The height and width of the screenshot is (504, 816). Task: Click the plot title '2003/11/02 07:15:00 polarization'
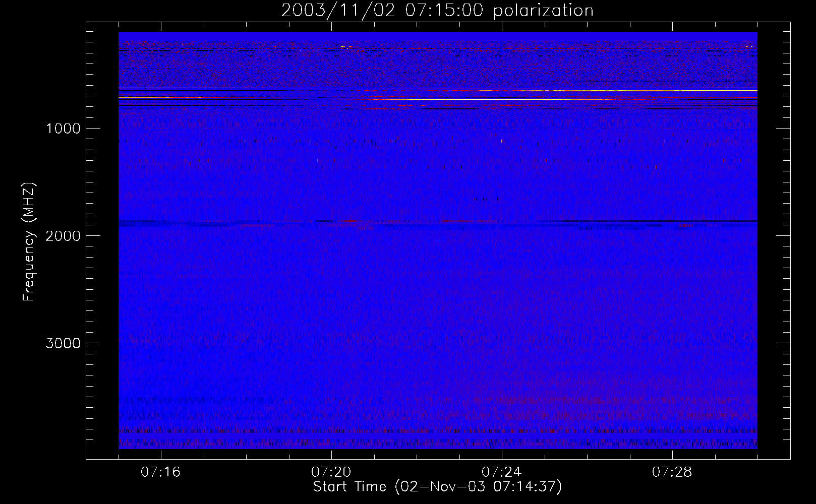click(437, 11)
